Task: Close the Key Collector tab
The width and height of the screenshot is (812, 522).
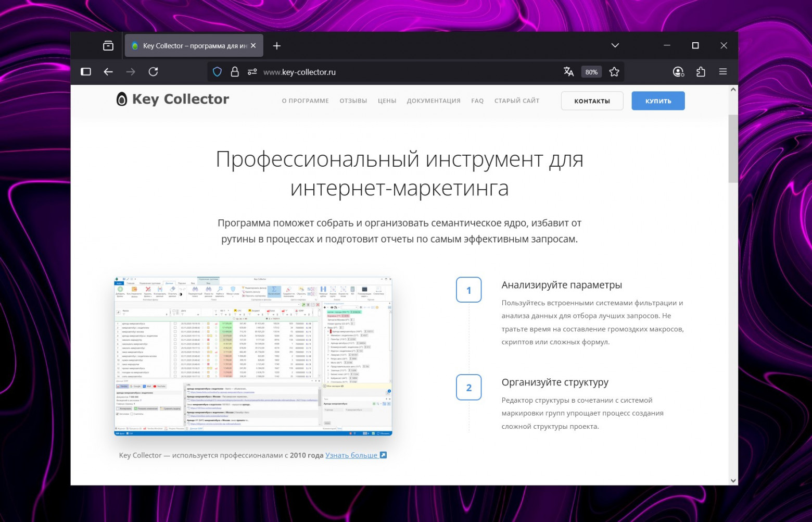Action: pos(253,46)
